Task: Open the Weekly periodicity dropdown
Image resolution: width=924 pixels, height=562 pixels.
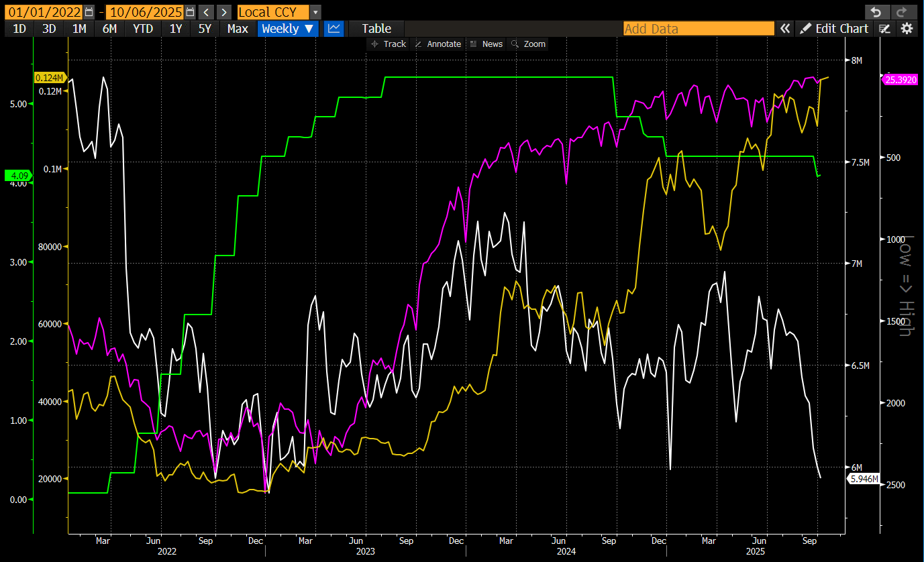Action: click(x=287, y=28)
